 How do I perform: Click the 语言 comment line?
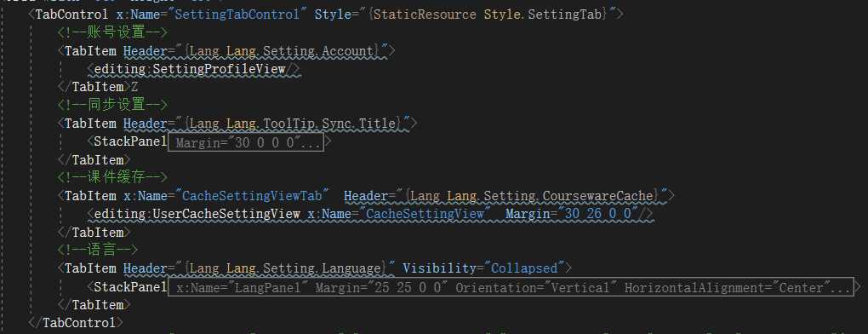(x=97, y=250)
